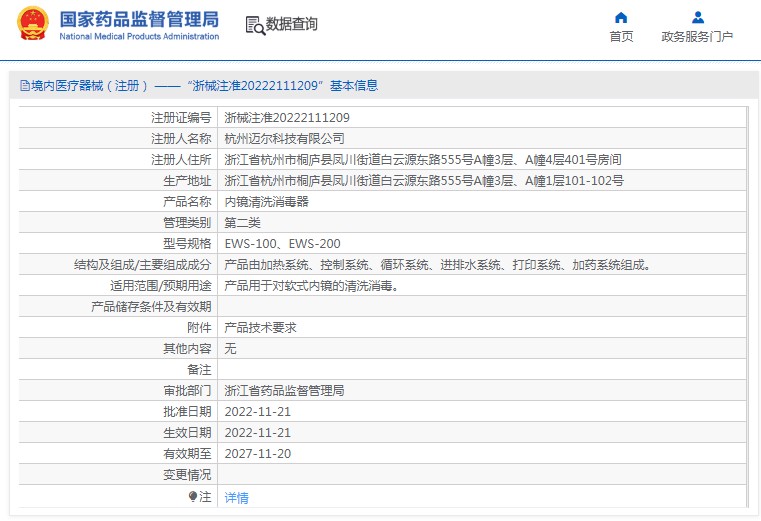This screenshot has width=761, height=521.
Task: Click the 结构及组成/主要组成成分 label
Action: (x=143, y=265)
